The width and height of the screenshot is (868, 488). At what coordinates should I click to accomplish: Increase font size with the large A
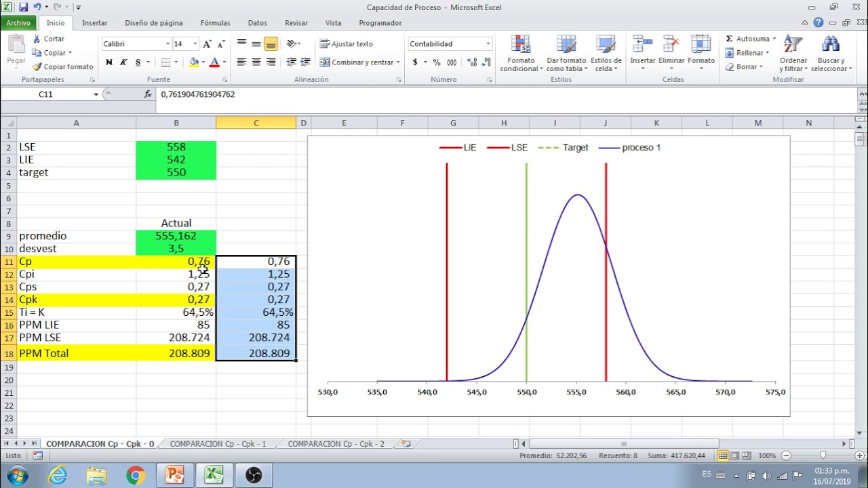pyautogui.click(x=208, y=44)
